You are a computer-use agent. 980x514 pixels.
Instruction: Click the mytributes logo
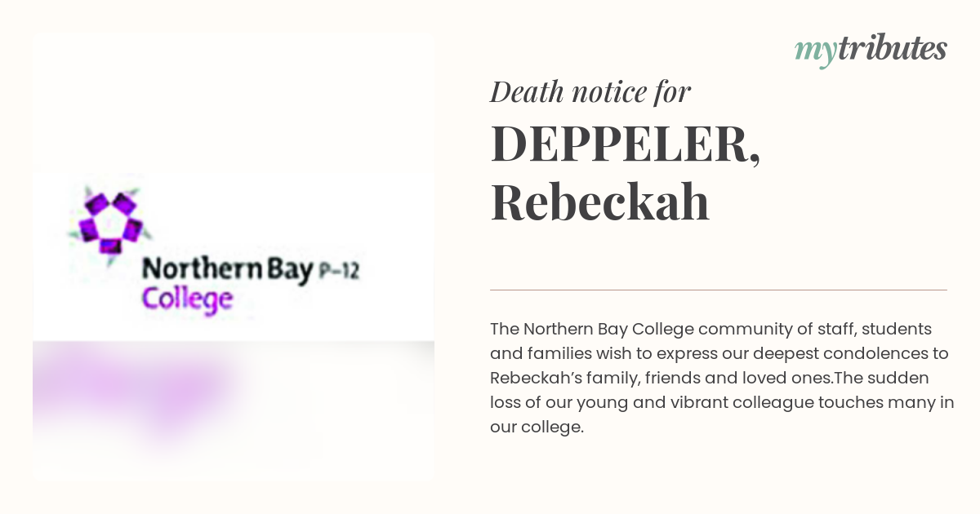tap(871, 51)
